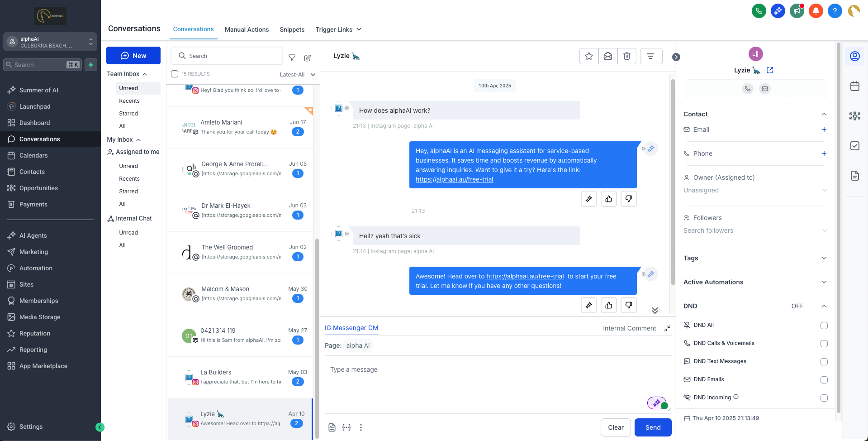Open the orange notifications bell
The height and width of the screenshot is (441, 868).
[x=816, y=11]
